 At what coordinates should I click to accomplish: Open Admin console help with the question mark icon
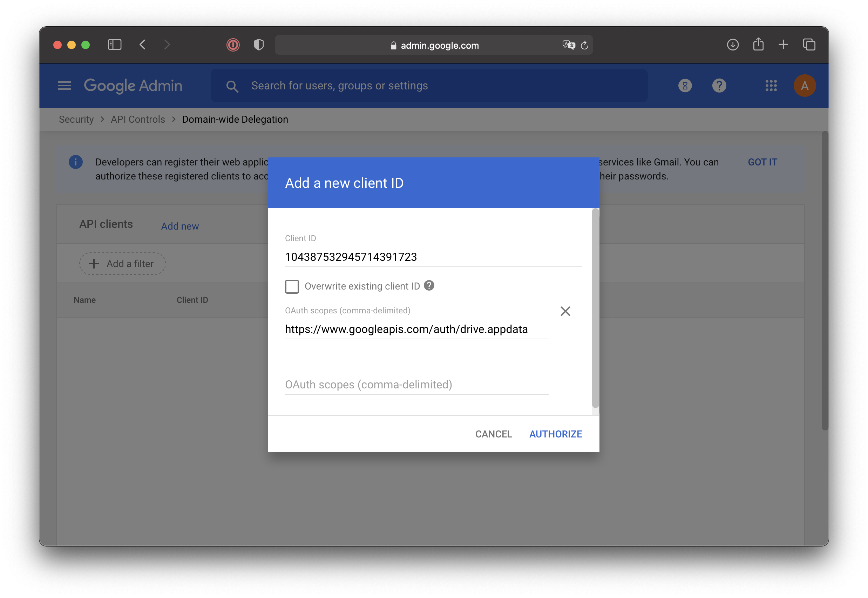(719, 86)
